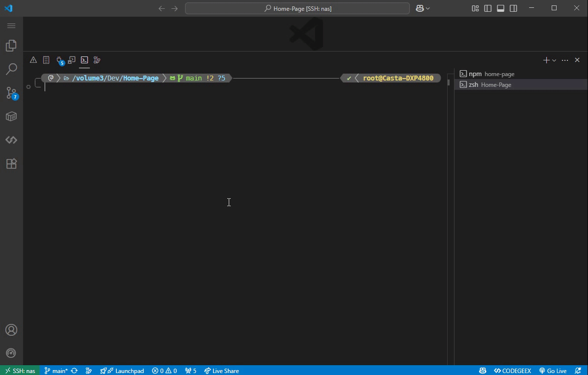This screenshot has height=375, width=588.
Task: Open the hamburger application menu
Action: coord(11,26)
